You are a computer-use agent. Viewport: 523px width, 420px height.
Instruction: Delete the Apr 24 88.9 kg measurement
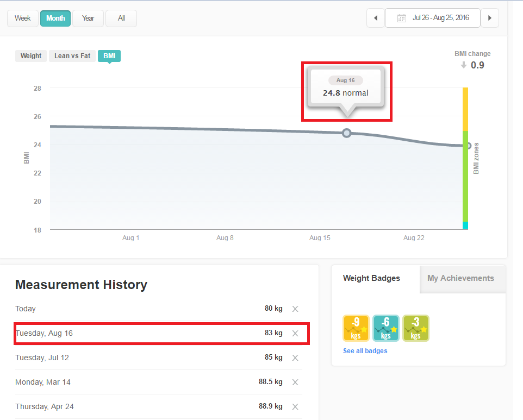click(x=295, y=406)
